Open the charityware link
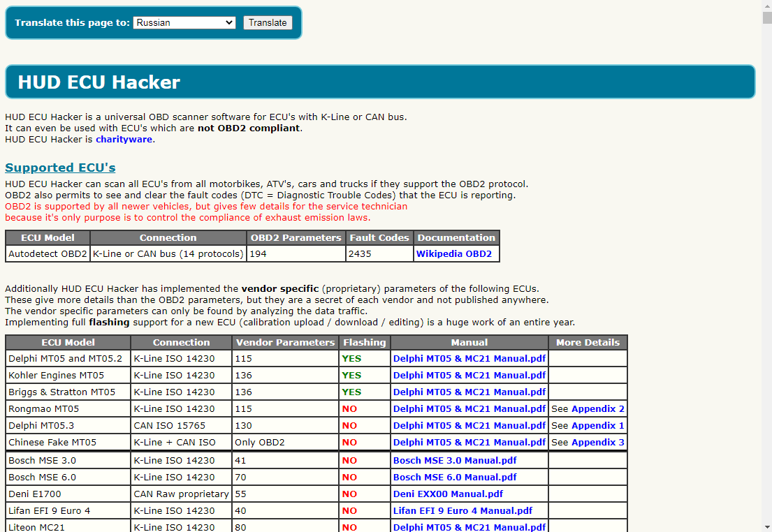Image resolution: width=772 pixels, height=532 pixels. pyautogui.click(x=124, y=139)
